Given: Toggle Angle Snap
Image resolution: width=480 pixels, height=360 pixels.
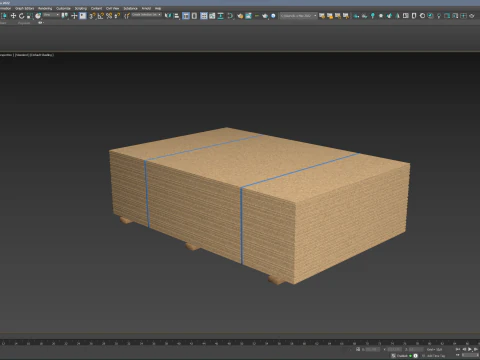Looking at the screenshot, I should (101, 16).
